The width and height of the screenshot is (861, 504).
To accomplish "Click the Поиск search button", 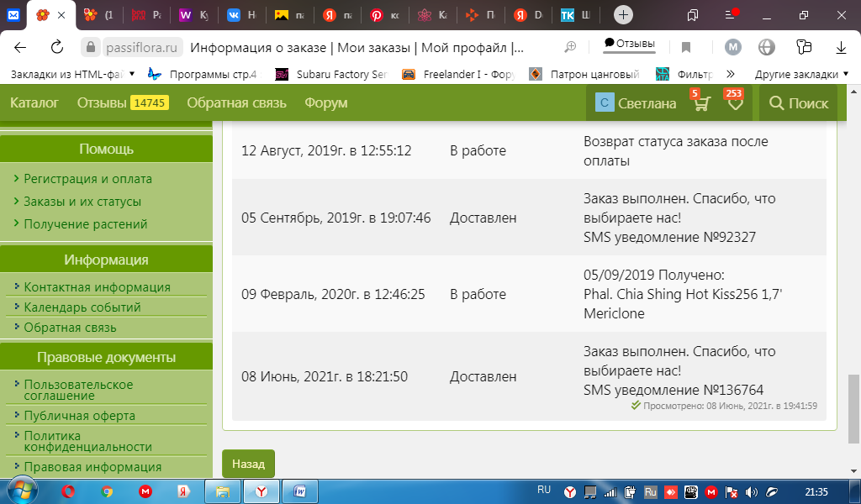I will click(x=799, y=103).
